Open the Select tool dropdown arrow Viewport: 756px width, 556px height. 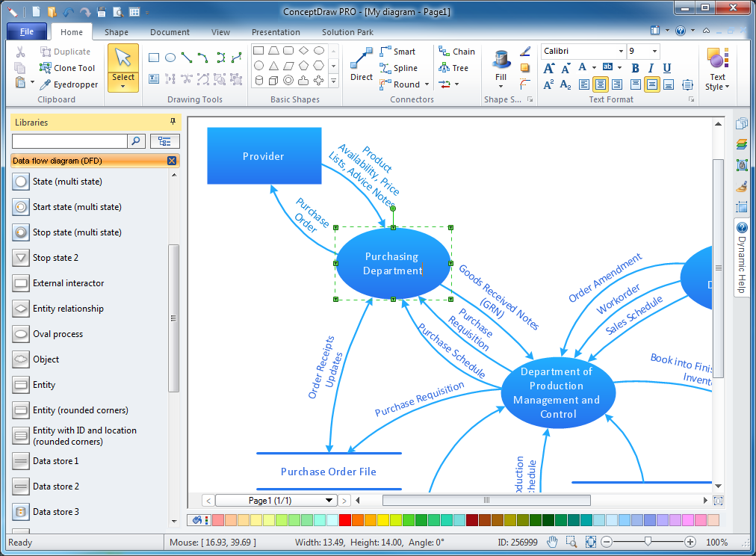[x=123, y=87]
